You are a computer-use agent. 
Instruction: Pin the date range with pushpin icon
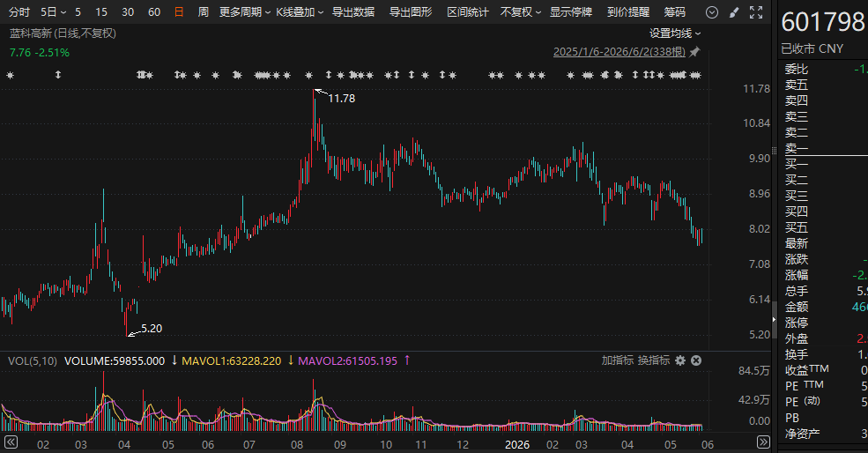(694, 51)
